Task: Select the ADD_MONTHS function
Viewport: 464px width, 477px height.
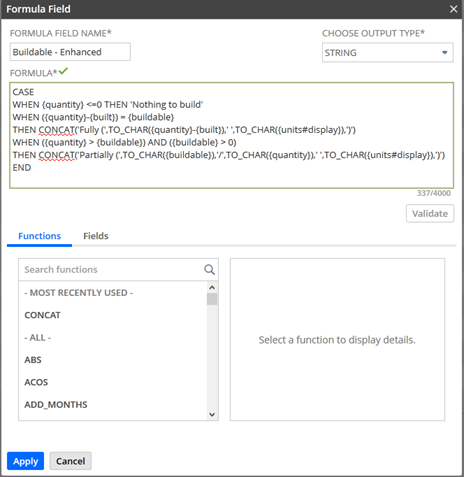Action: pyautogui.click(x=56, y=405)
